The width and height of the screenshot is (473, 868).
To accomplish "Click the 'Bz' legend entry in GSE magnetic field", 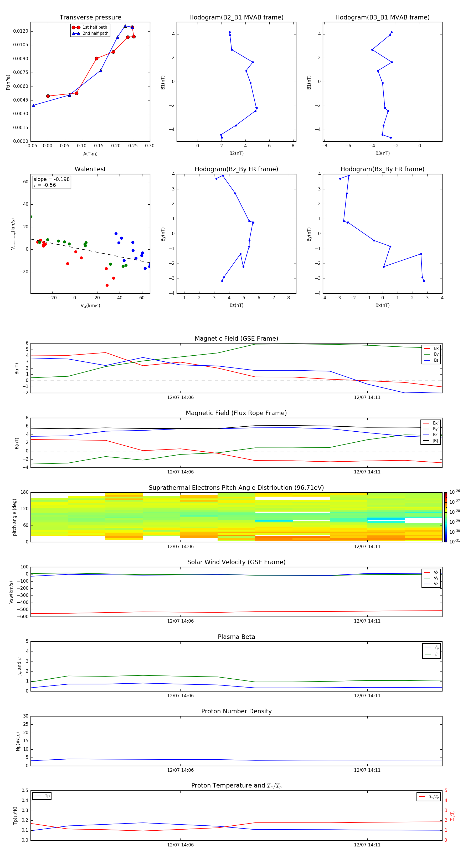I will [x=431, y=360].
